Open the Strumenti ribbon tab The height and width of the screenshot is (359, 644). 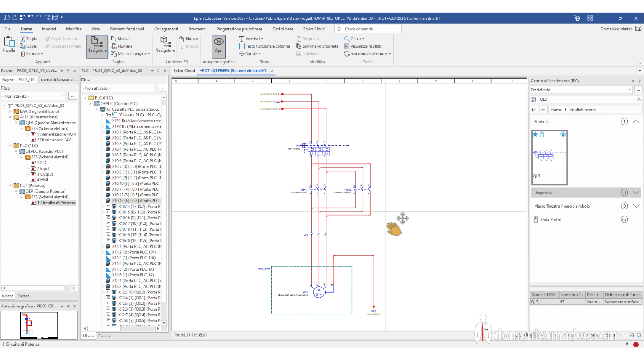[197, 29]
